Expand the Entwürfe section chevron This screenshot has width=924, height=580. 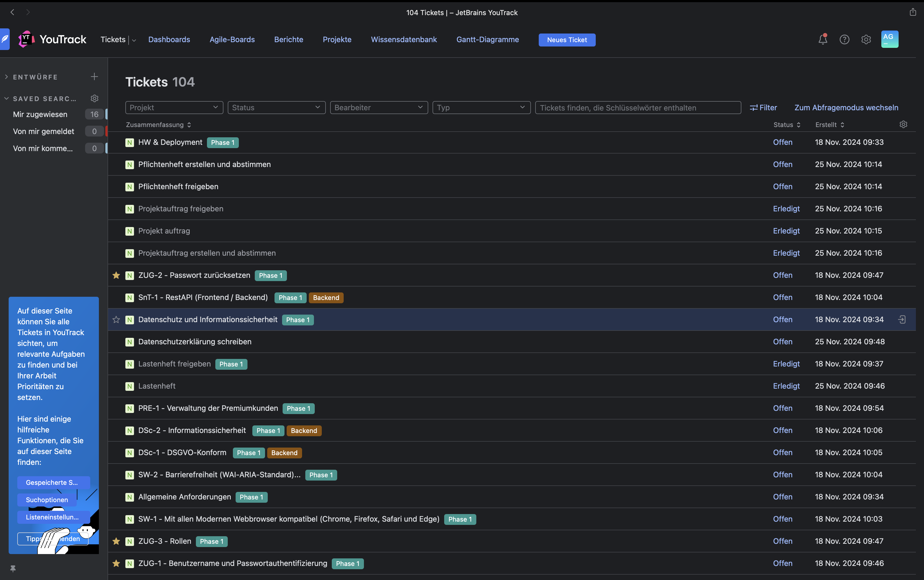[6, 77]
